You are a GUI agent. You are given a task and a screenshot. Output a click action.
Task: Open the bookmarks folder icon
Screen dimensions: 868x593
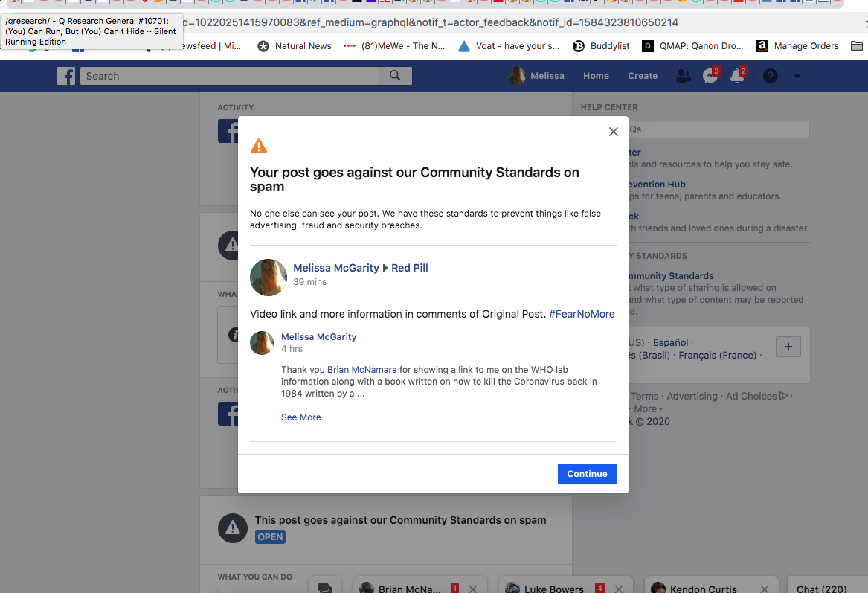click(x=857, y=46)
